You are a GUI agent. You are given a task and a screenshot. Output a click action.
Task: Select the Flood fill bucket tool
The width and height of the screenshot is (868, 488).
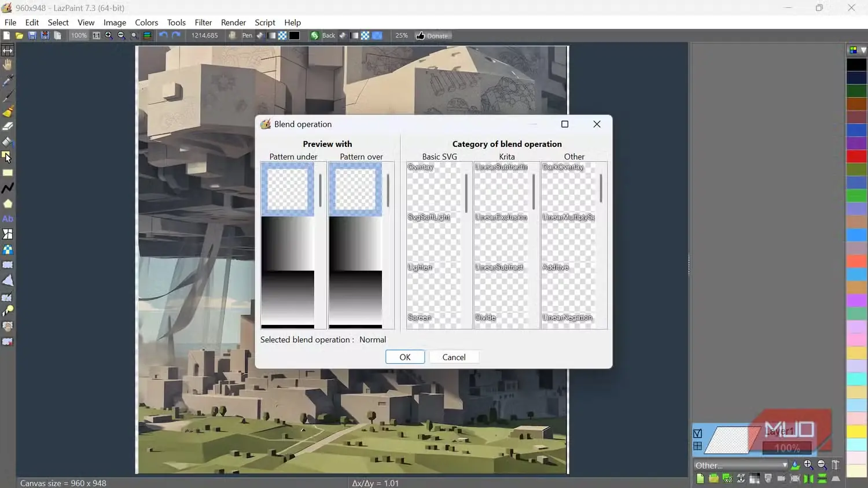pyautogui.click(x=8, y=142)
